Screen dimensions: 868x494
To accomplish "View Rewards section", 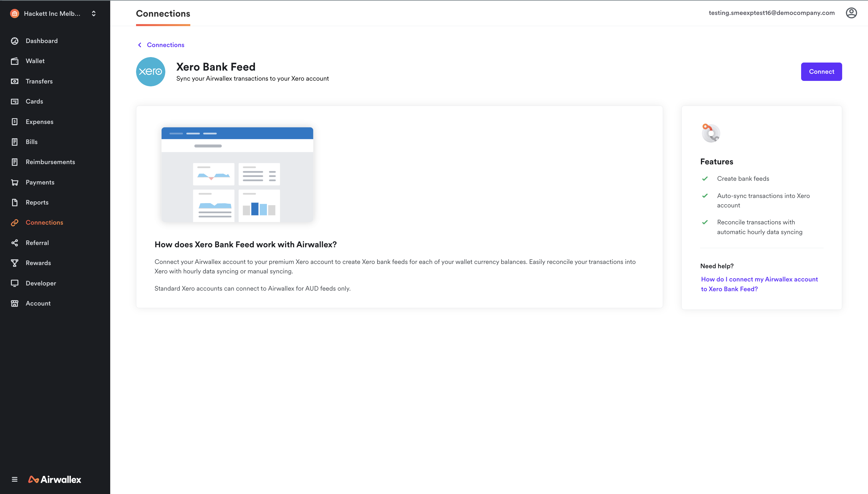I will 38,263.
